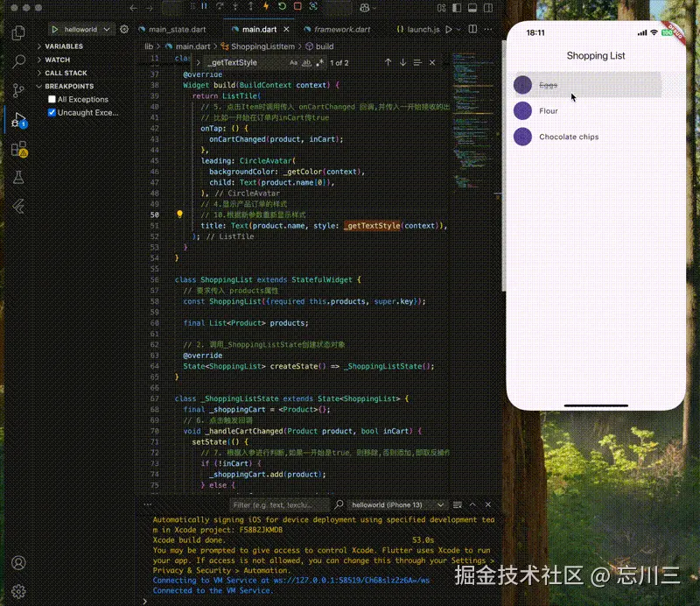Start debugging with helloworld play button
Viewport: 700px width, 606px height.
click(54, 30)
